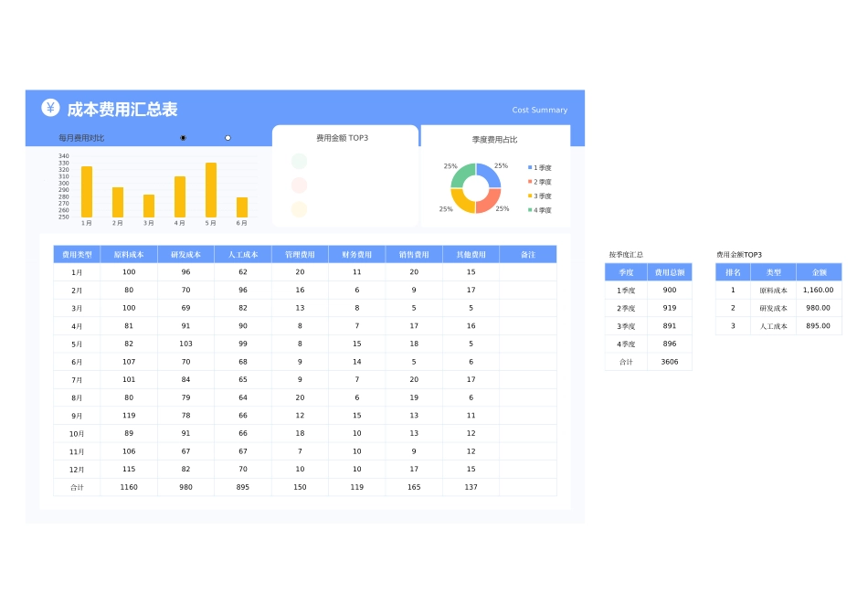Select the 1季度 row in 按季度汇总 table
The image size is (868, 614).
(x=625, y=290)
